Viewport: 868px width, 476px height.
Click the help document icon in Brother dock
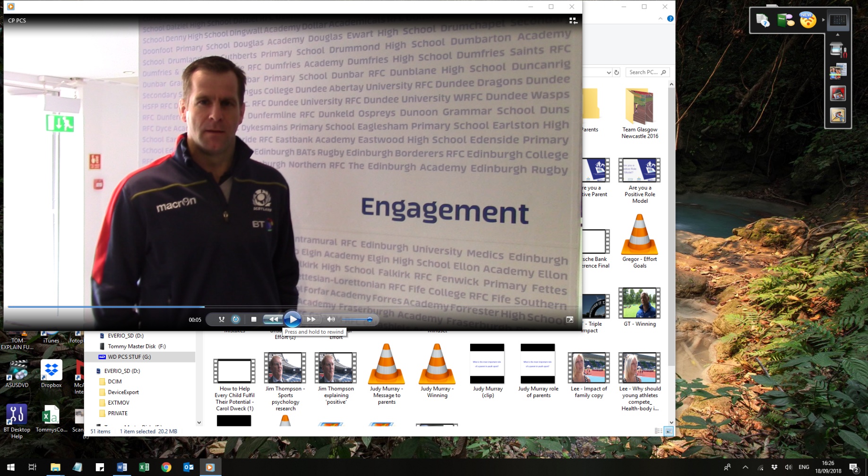pyautogui.click(x=763, y=20)
